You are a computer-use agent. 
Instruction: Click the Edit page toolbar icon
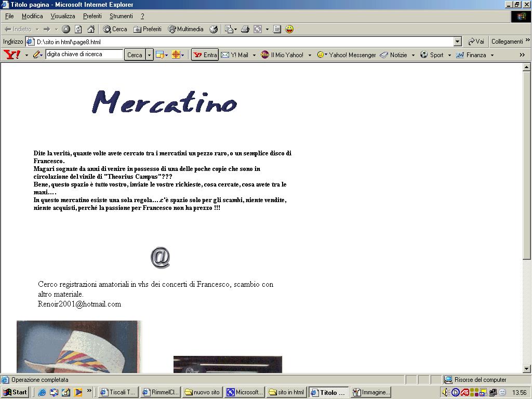[x=258, y=29]
